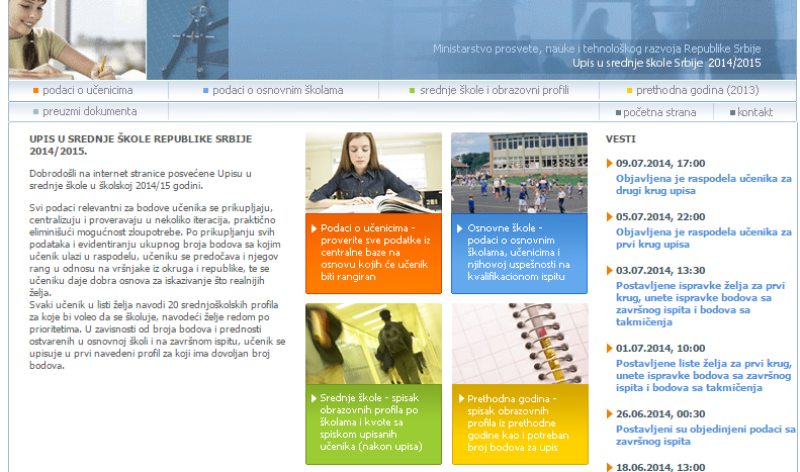The width and height of the screenshot is (800, 472).
Task: Click the 'početna strana' link
Action: (x=659, y=112)
